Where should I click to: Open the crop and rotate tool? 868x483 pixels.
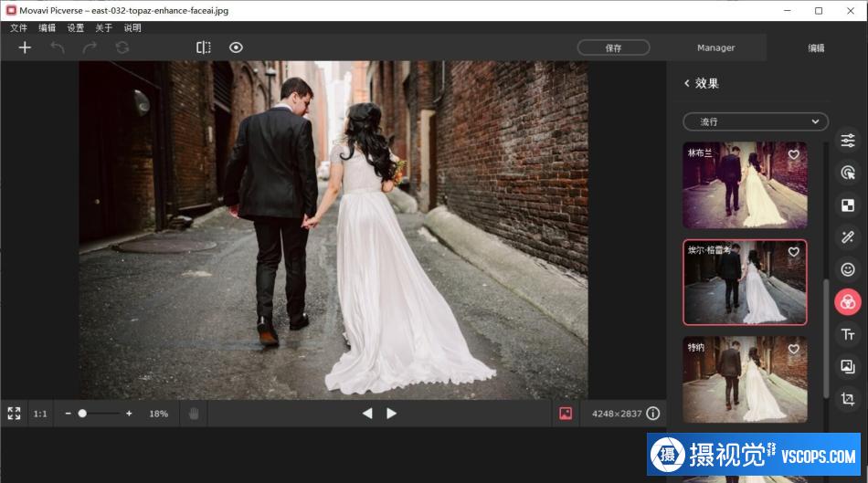pyautogui.click(x=848, y=398)
